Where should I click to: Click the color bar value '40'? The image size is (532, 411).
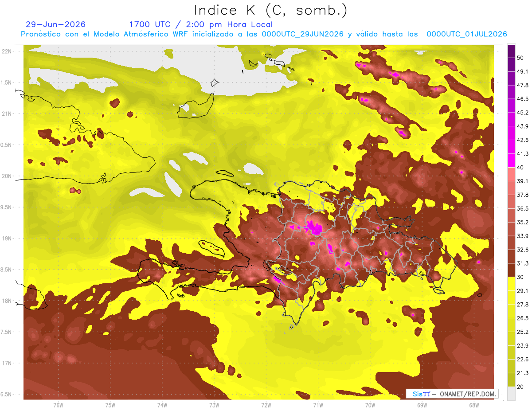coord(520,168)
